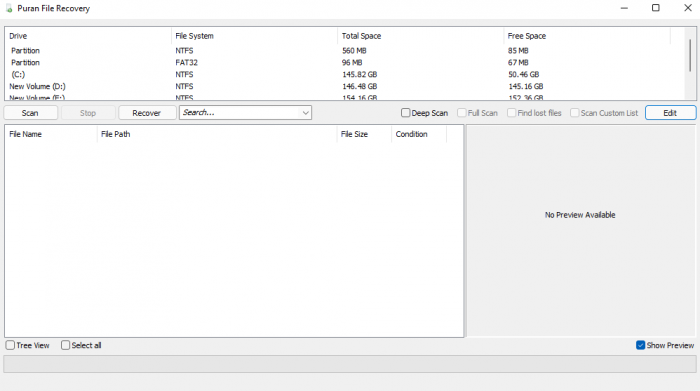Screen dimensions: 700x391
Task: Sort by the Total Space column header
Action: click(421, 36)
